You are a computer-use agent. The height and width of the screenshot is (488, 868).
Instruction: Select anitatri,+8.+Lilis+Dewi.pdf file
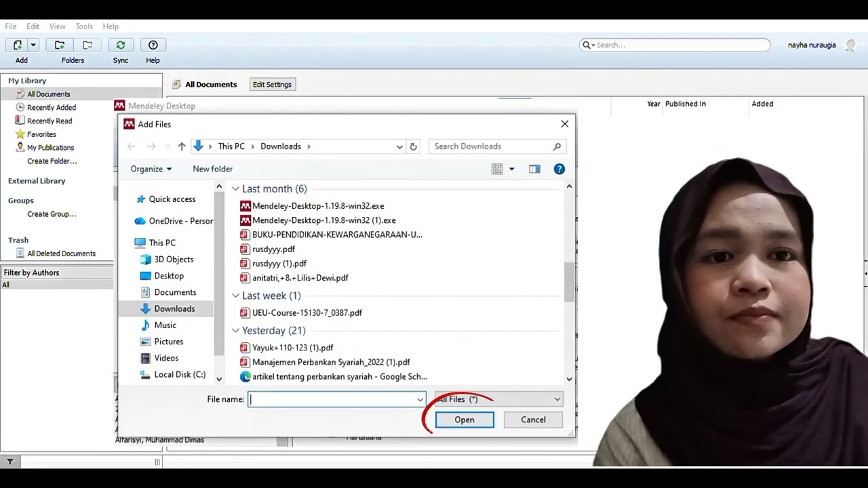(x=294, y=278)
